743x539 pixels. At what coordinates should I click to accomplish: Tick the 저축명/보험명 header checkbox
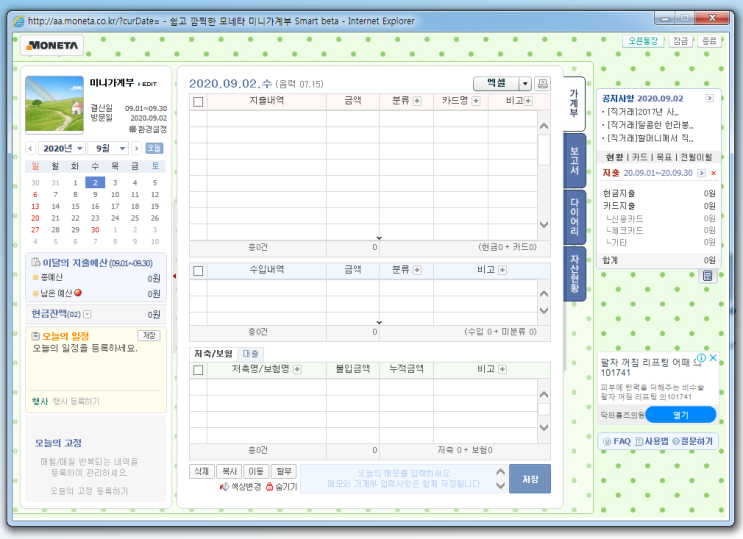198,370
